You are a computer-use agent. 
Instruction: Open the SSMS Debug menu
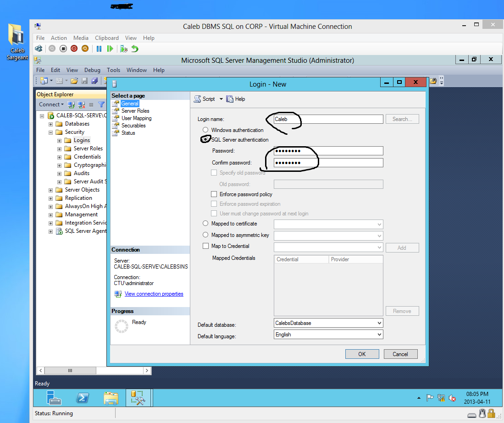pos(92,70)
